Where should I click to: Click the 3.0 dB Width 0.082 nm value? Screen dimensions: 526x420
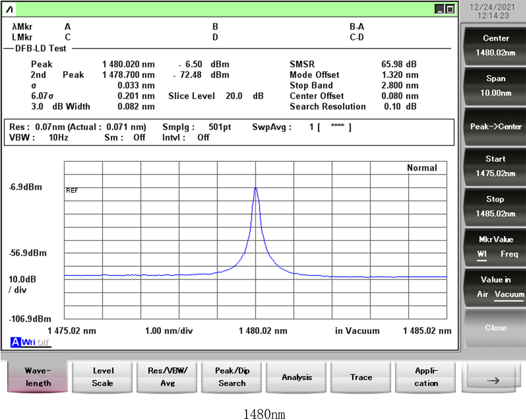pos(136,107)
